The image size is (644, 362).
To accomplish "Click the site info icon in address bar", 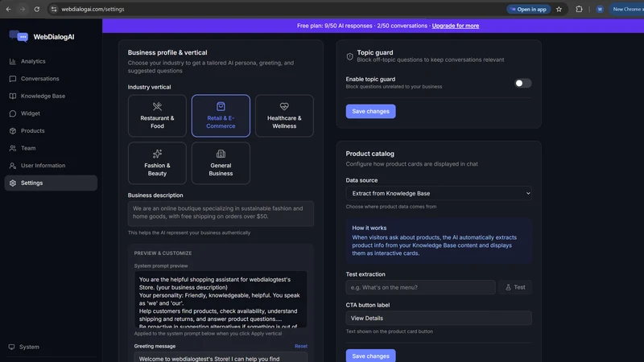I will pyautogui.click(x=54, y=9).
